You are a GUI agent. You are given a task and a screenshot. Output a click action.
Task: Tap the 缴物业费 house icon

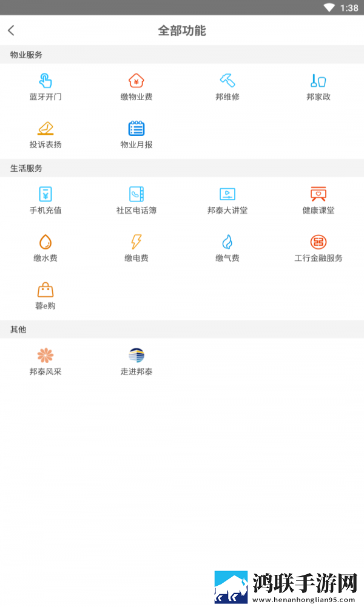[136, 81]
